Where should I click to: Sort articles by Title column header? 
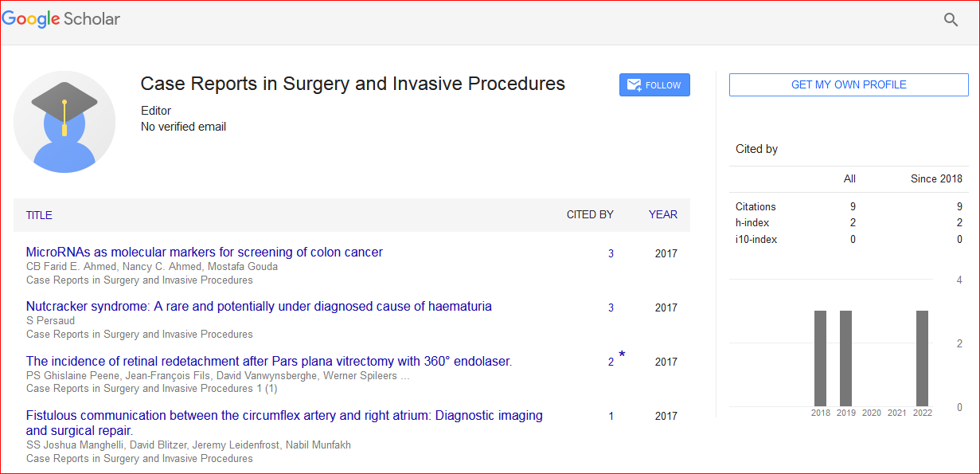(39, 215)
